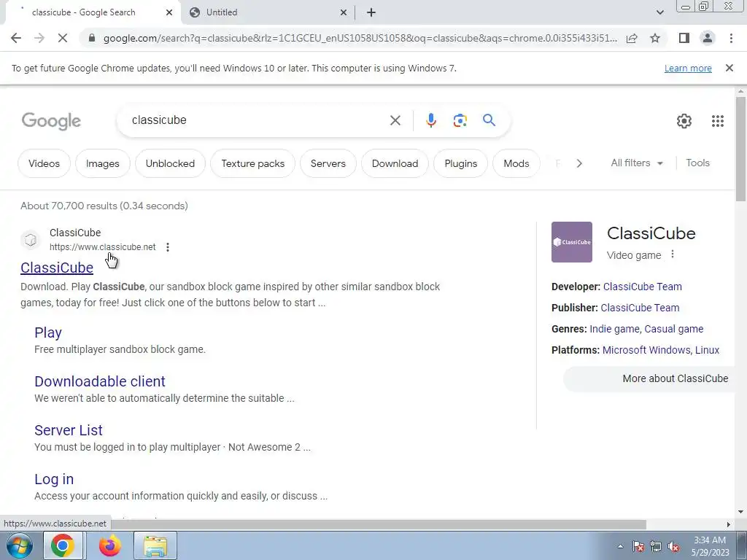The width and height of the screenshot is (747, 560).
Task: Open the Windows Start button
Action: tap(19, 545)
